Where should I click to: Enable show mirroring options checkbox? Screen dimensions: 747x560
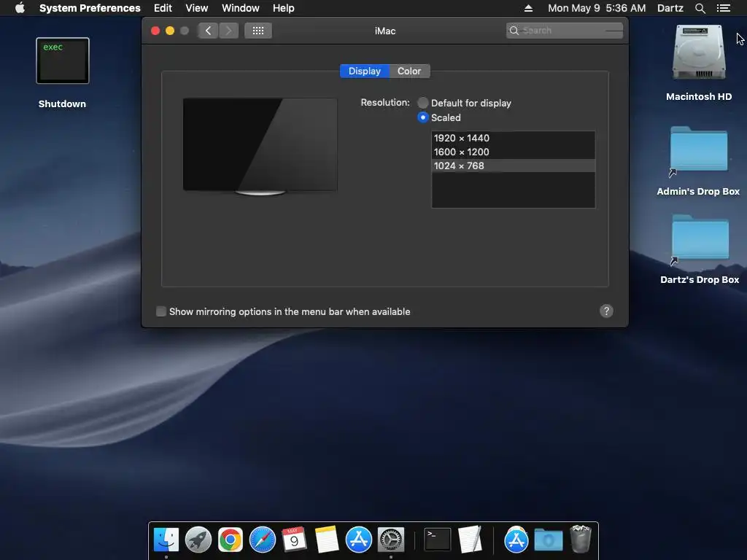pos(161,311)
